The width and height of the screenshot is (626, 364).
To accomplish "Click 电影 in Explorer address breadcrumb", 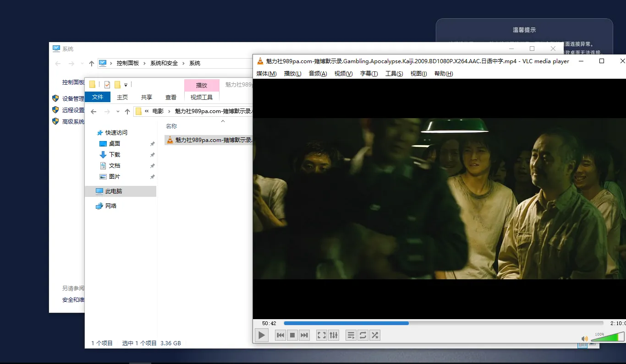I will 158,111.
